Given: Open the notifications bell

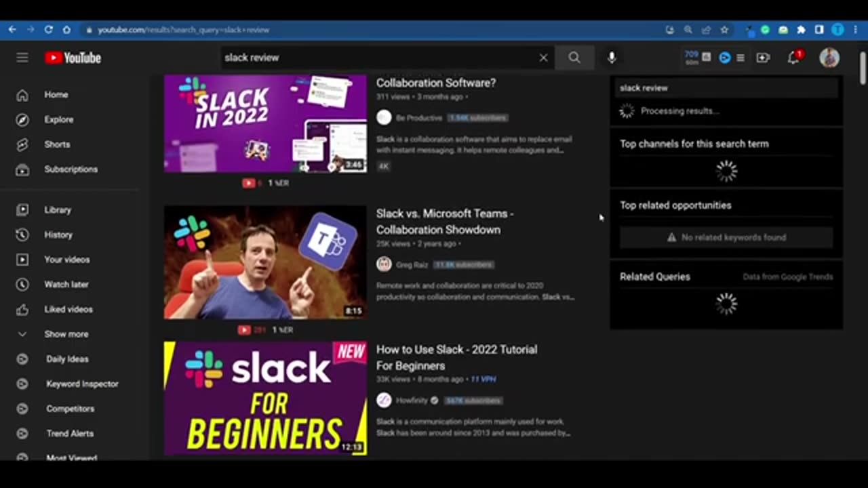Looking at the screenshot, I should (793, 58).
